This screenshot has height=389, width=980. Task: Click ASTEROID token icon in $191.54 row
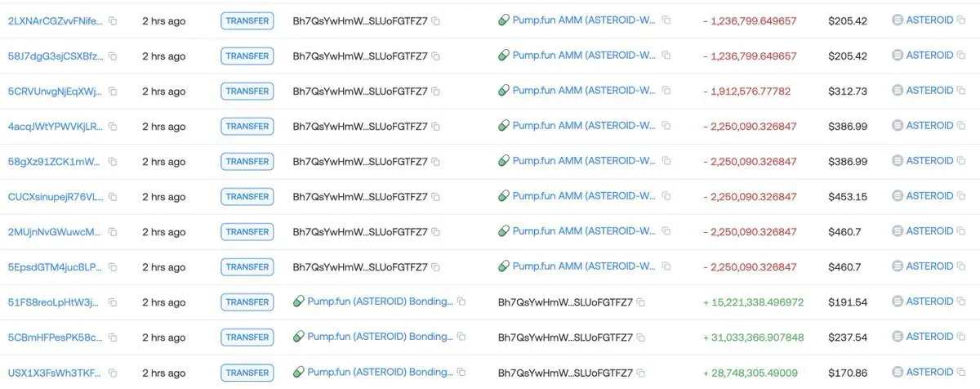tap(898, 302)
